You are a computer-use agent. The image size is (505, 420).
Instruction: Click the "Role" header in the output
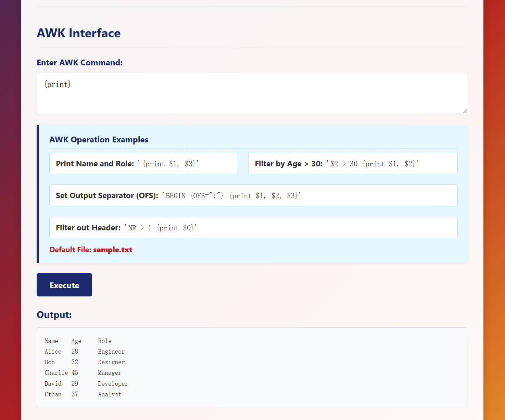click(105, 341)
